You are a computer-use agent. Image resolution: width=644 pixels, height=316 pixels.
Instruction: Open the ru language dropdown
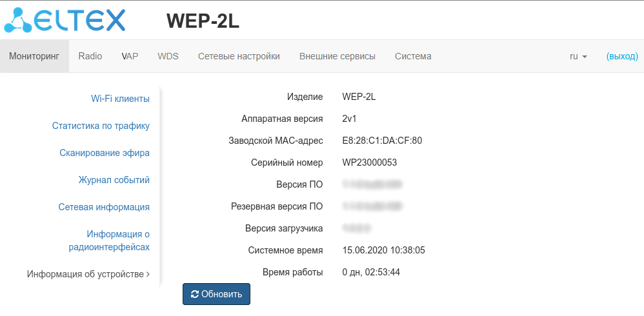(578, 56)
